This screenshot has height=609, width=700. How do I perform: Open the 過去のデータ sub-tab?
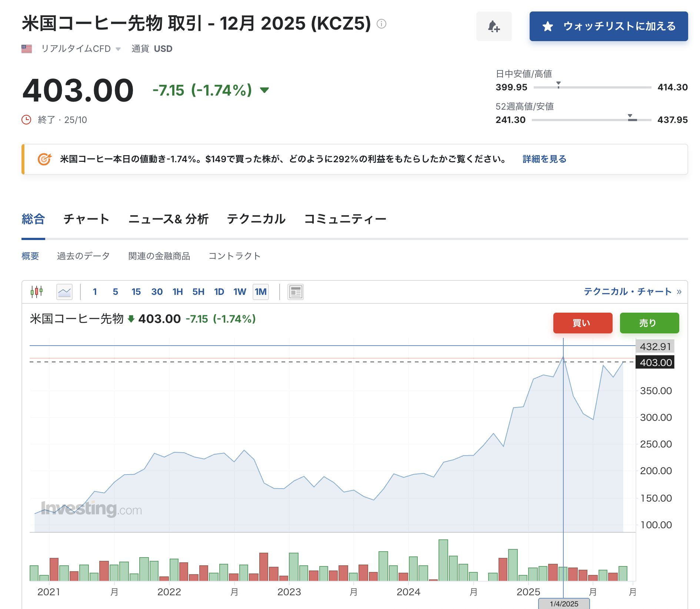click(x=83, y=256)
